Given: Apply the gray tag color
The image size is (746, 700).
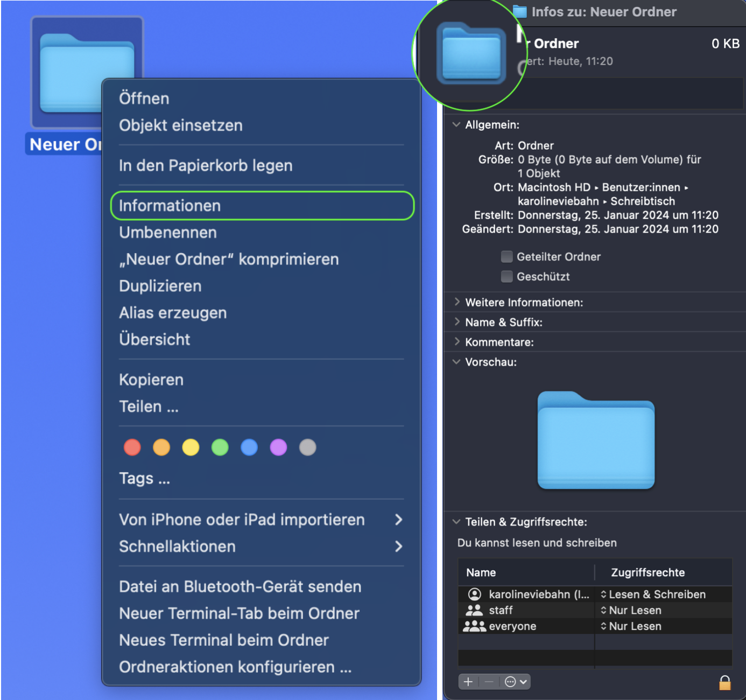Looking at the screenshot, I should 307,447.
